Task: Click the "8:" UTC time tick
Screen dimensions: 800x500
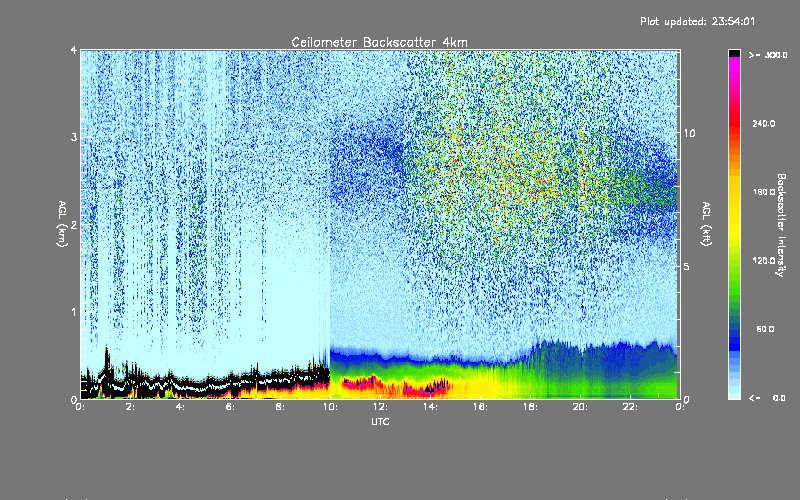Action: [x=280, y=407]
